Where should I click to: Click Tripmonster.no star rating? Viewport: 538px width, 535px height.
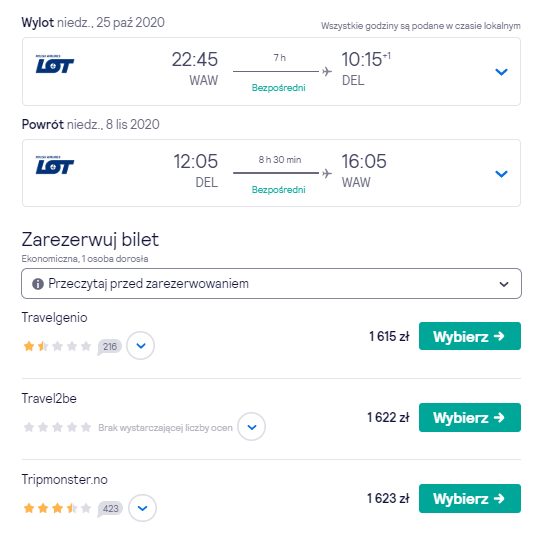[x=57, y=508]
